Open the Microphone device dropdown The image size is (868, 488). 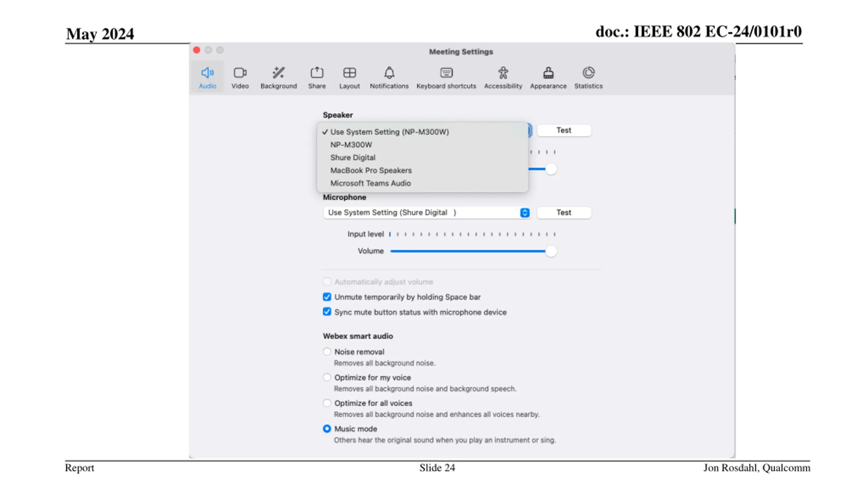pyautogui.click(x=427, y=212)
